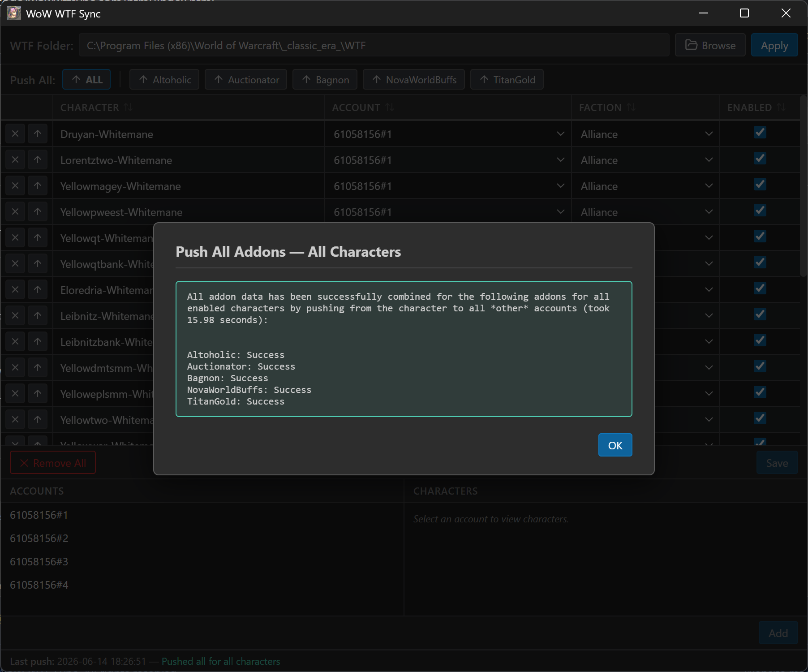
Task: Push ALL addons button
Action: [x=86, y=79]
